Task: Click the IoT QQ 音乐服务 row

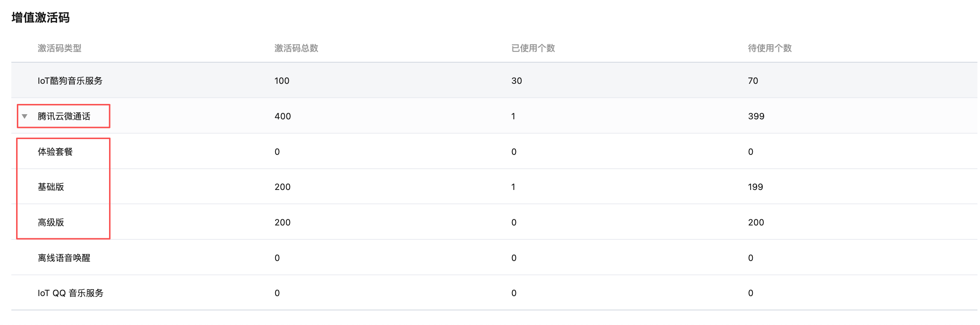Action: tap(70, 293)
